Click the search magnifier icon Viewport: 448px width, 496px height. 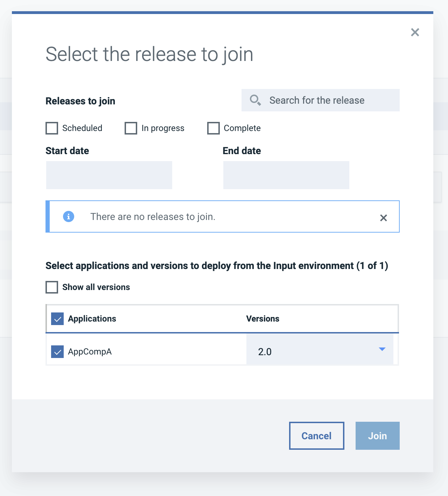pyautogui.click(x=255, y=100)
